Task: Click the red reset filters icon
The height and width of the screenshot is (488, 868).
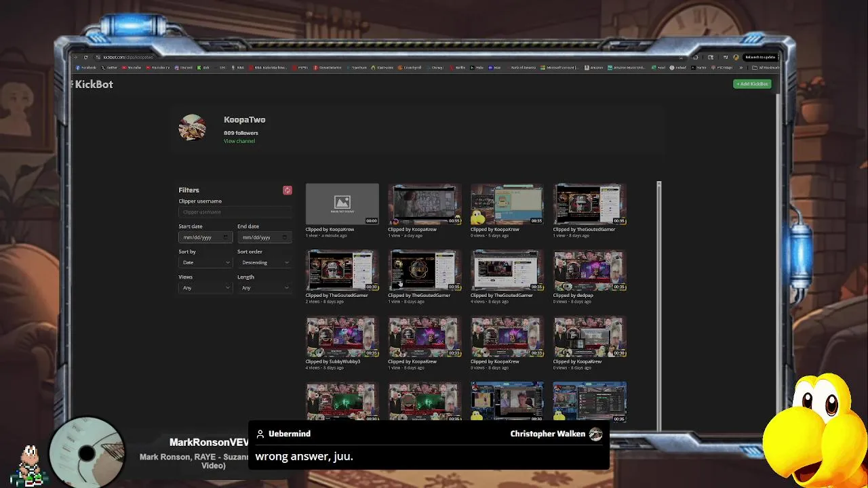Action: click(x=288, y=190)
